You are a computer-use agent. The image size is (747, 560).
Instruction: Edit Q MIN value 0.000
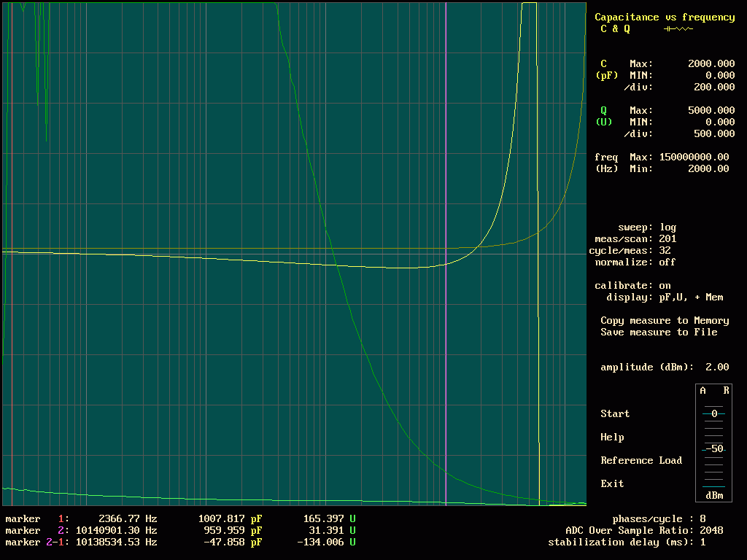click(x=720, y=122)
